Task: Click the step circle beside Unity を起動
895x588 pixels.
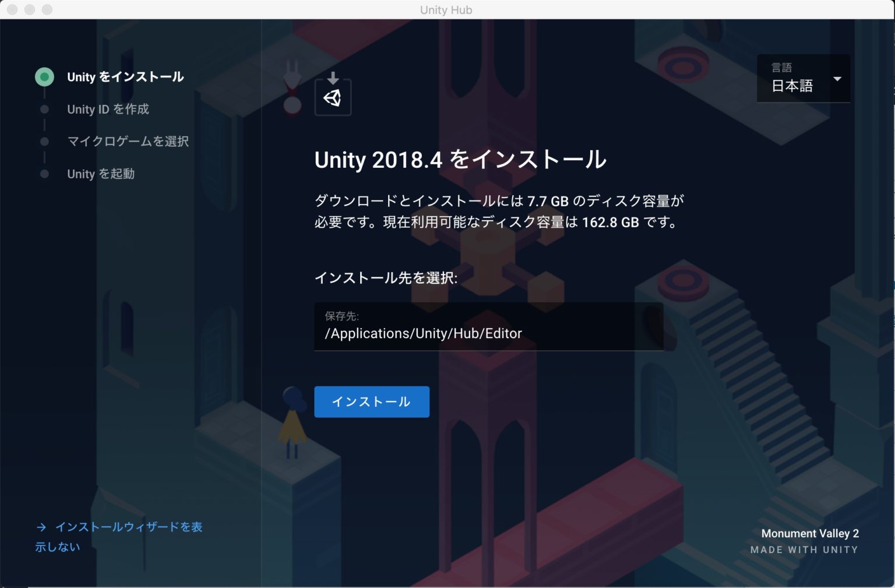Action: point(44,174)
